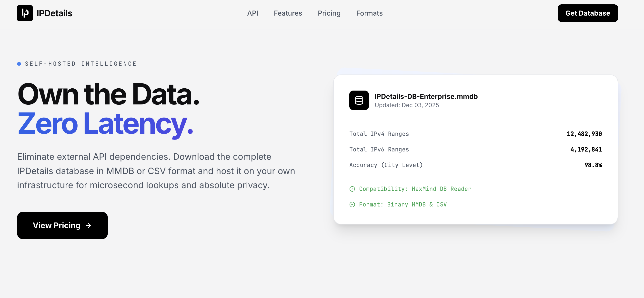
Task: Click the 'Compatibility: MaxMind DB Reader' text
Action: (415, 189)
